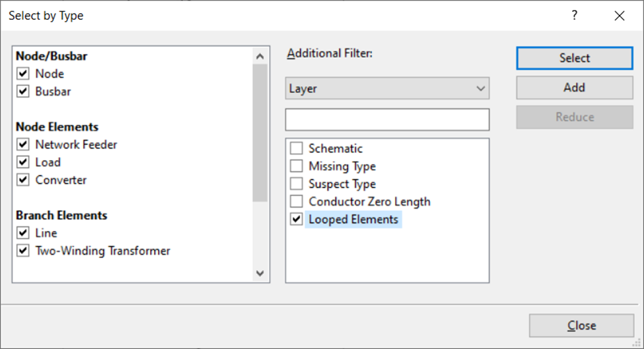The height and width of the screenshot is (349, 644).
Task: Toggle the Network Feeder checkbox
Action: (x=24, y=144)
